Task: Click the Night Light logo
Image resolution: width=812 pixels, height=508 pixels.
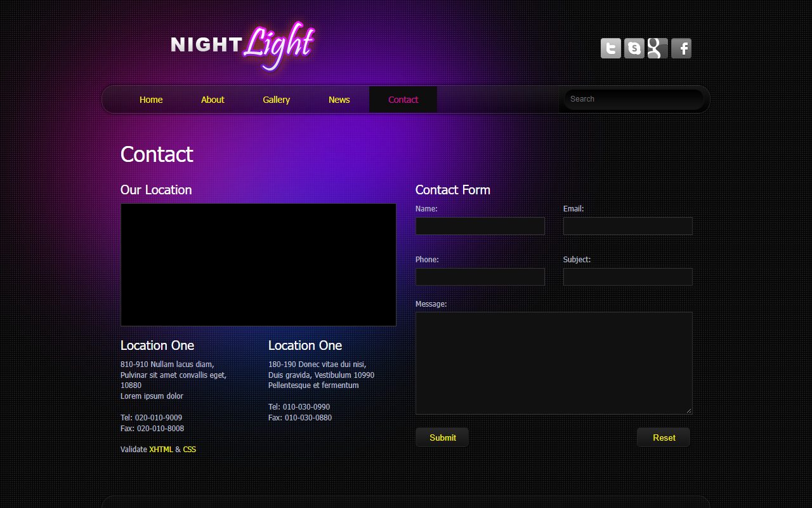Action: pyautogui.click(x=242, y=46)
